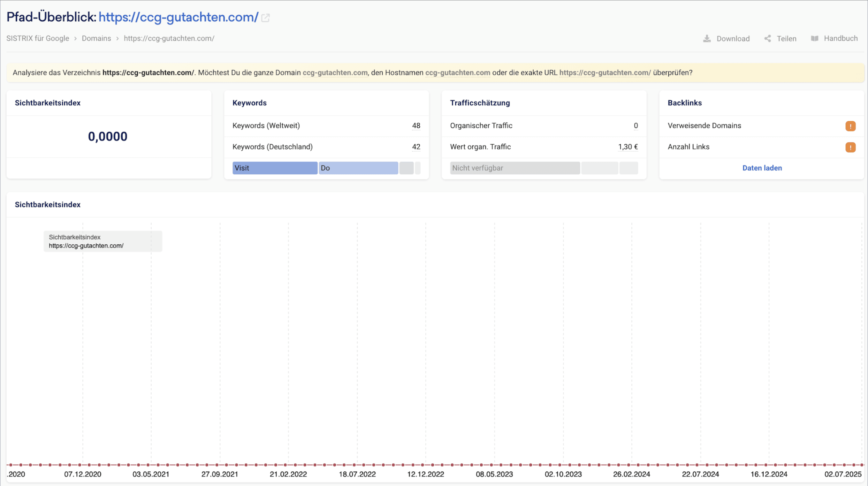Open ccg-gutachten.com title link

(178, 17)
